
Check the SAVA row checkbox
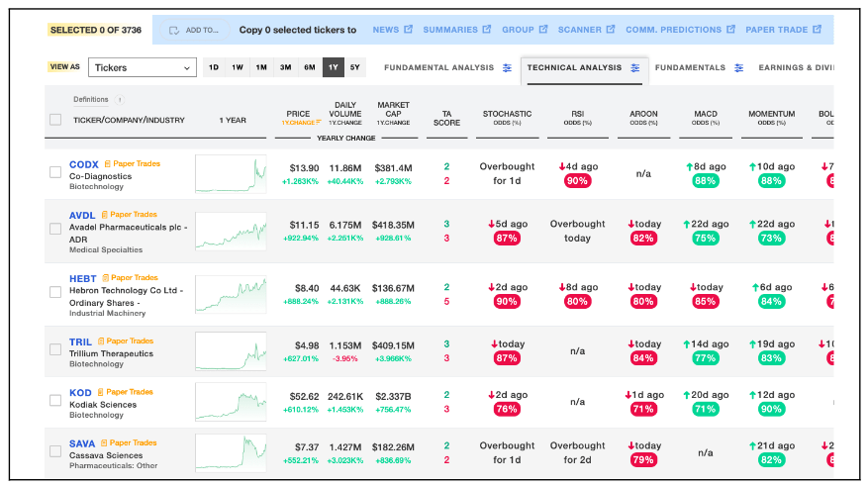click(x=55, y=451)
